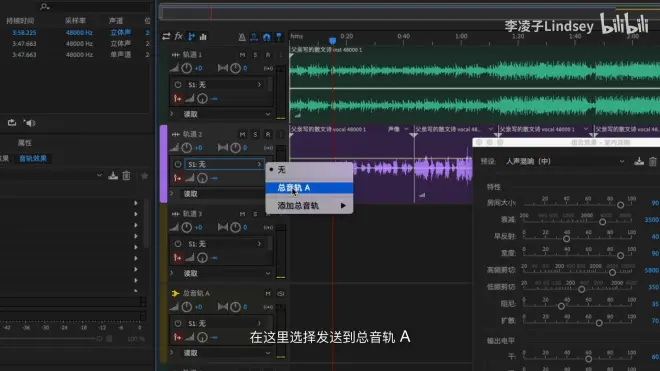Click the search icon above the file list
Image resolution: width=660 pixels, height=371 pixels.
pos(44,6)
